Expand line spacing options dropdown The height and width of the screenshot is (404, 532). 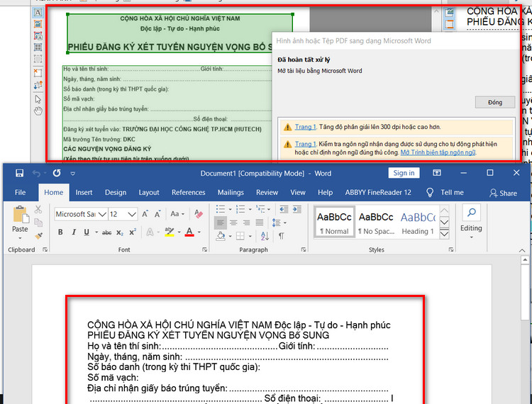point(284,223)
